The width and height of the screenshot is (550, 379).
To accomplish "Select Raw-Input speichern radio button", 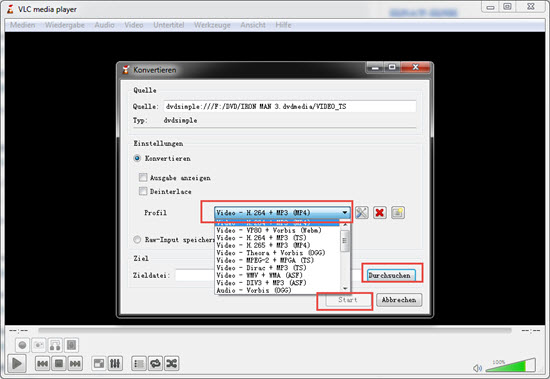I will pyautogui.click(x=137, y=240).
